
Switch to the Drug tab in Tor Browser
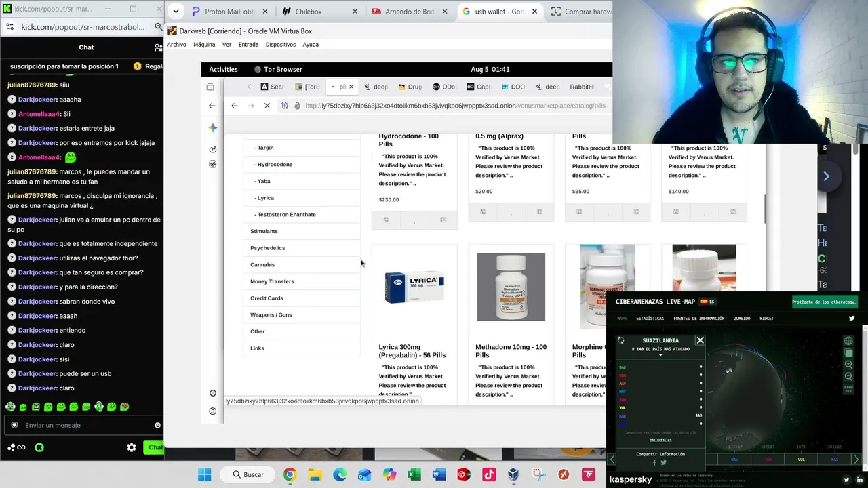tap(410, 87)
